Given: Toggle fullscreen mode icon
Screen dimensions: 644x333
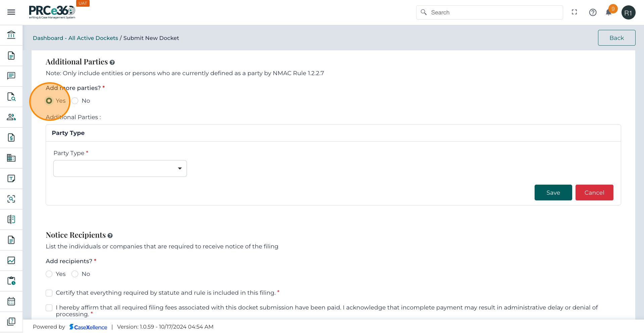Looking at the screenshot, I should [x=574, y=12].
